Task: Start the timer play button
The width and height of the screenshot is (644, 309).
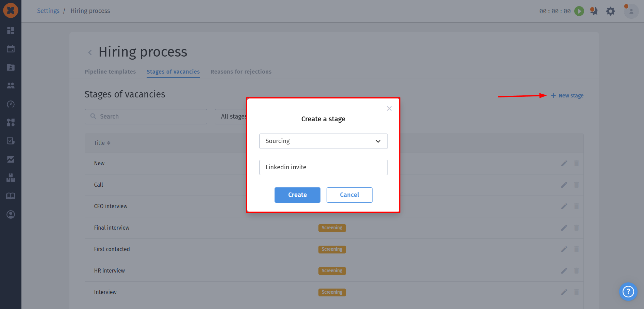Action: coord(579,11)
